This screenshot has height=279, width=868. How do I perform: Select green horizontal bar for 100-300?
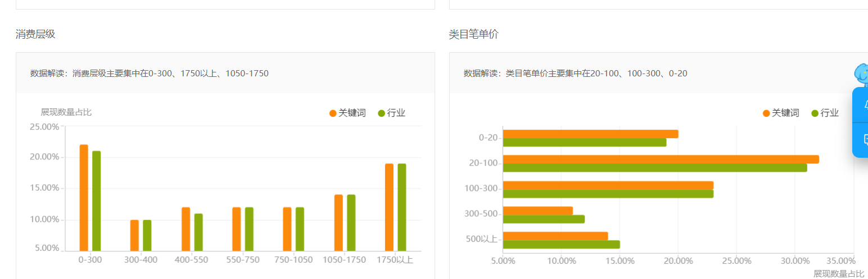[x=608, y=194]
